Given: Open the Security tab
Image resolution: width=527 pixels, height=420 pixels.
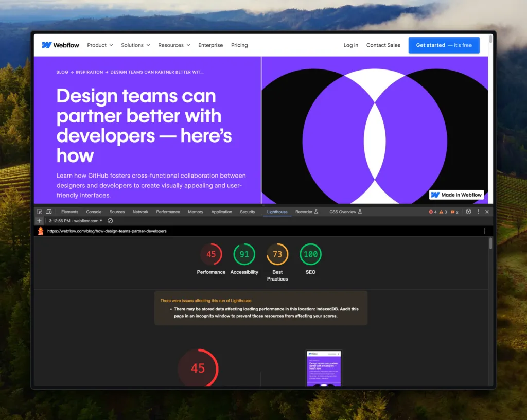Looking at the screenshot, I should pyautogui.click(x=248, y=212).
